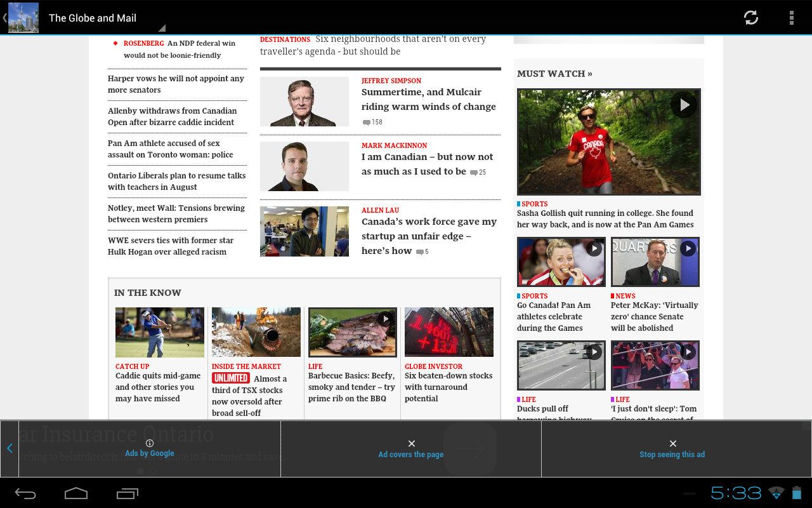This screenshot has width=812, height=508.
Task: Tap the Globe and Mail app icon
Action: 23,18
